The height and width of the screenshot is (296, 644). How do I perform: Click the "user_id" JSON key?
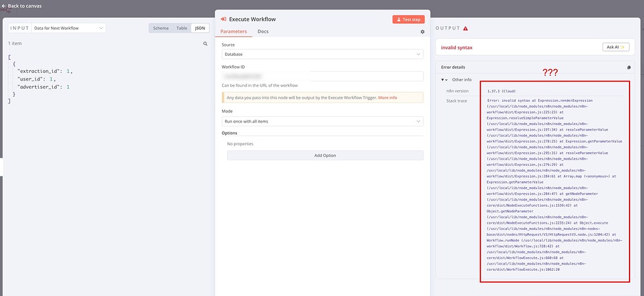[33, 79]
